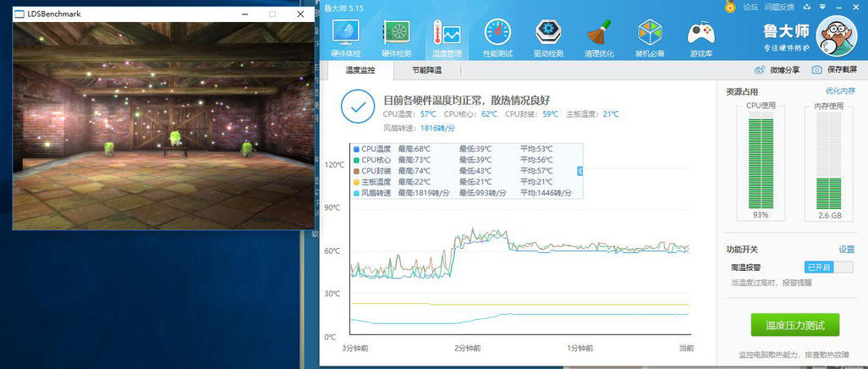Viewport: 868px width, 369px height.
Task: Open the main menu dropdown arrow in title bar
Action: point(821,8)
